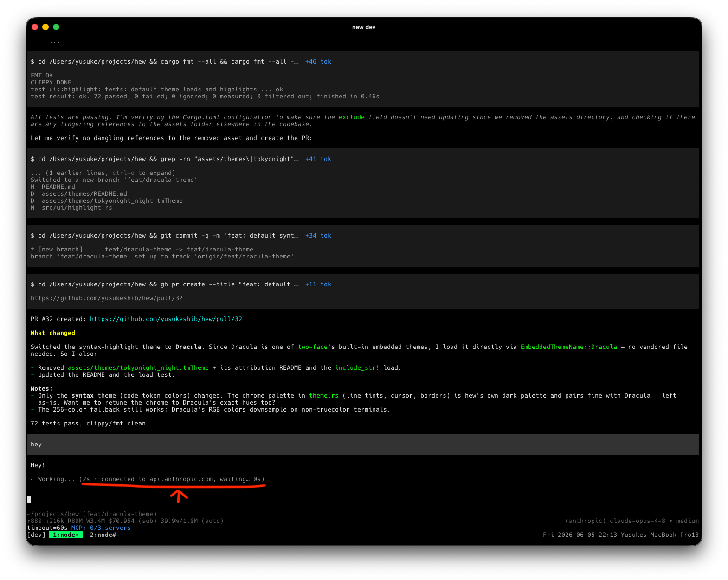Select the plain URL output line github.com/yusukeshib/hew/pull/32
The height and width of the screenshot is (580, 728).
107,298
